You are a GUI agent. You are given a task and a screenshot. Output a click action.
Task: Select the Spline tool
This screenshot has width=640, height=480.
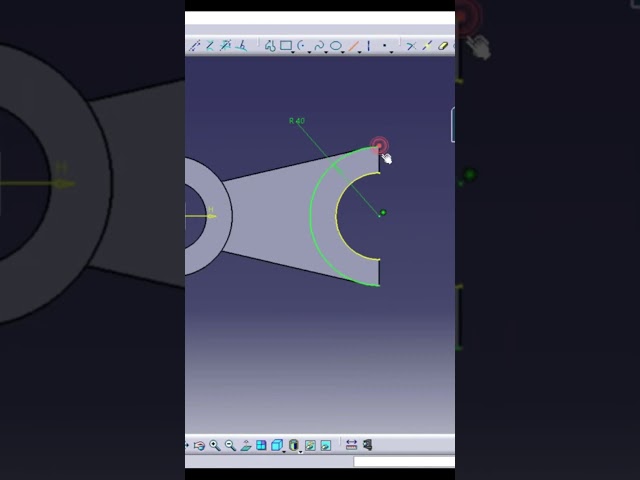pyautogui.click(x=319, y=45)
